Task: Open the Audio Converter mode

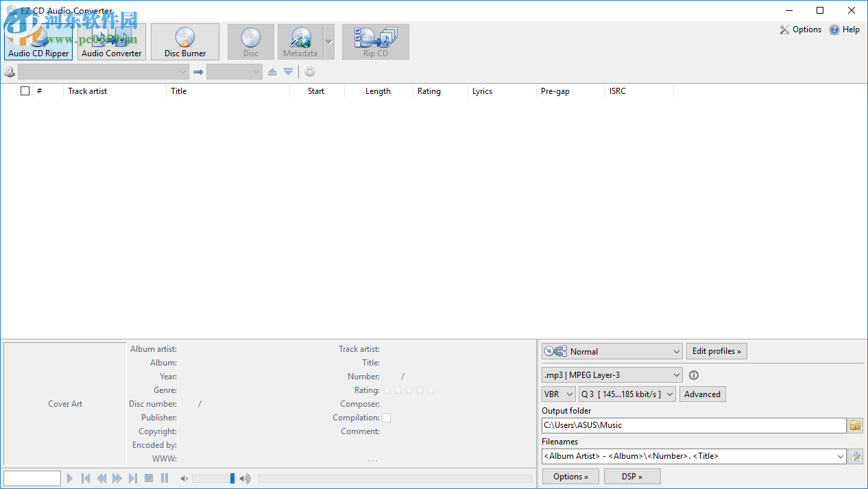Action: [111, 42]
